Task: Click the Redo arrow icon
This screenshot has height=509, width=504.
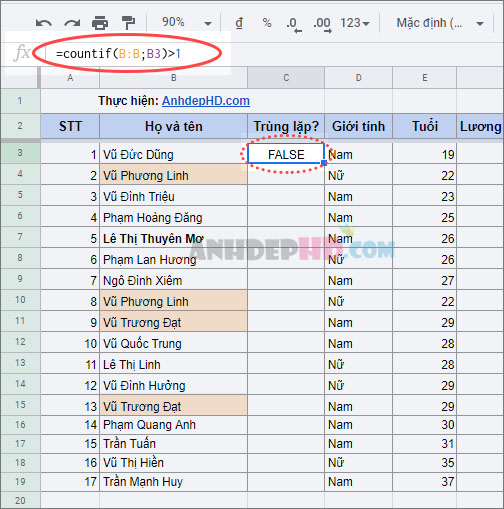Action: pos(72,23)
